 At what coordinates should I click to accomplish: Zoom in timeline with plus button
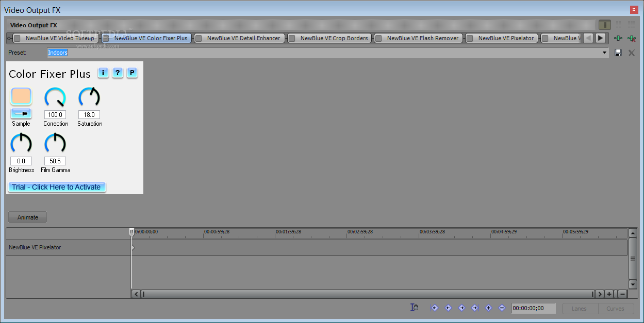point(609,294)
